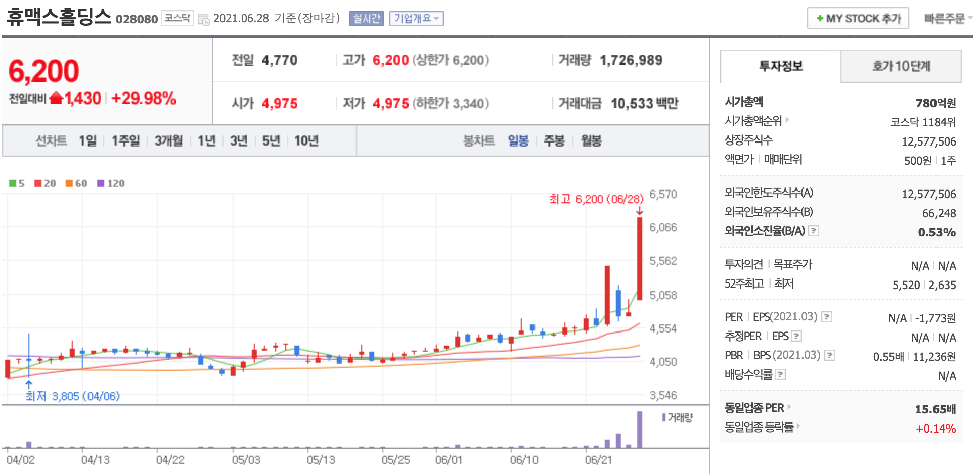Click the 거래대금 value 10,533 백만
This screenshot has height=474, width=980.
(644, 104)
